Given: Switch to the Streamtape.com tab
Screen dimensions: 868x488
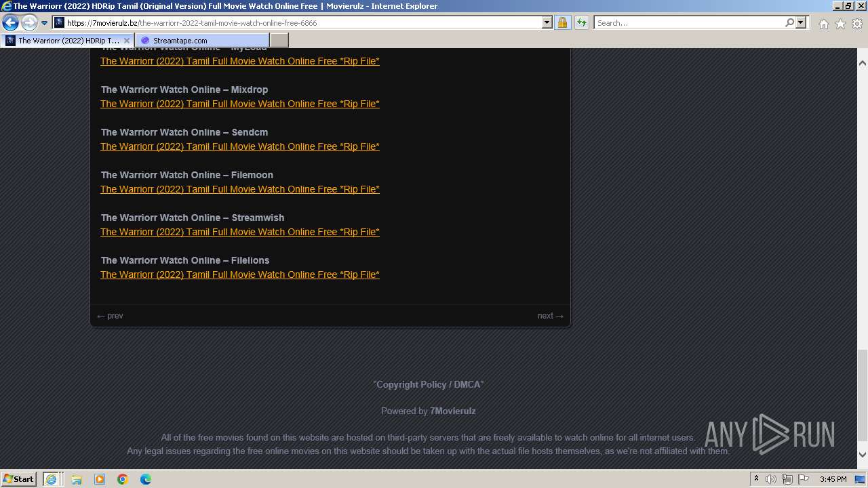Looking at the screenshot, I should pyautogui.click(x=202, y=41).
